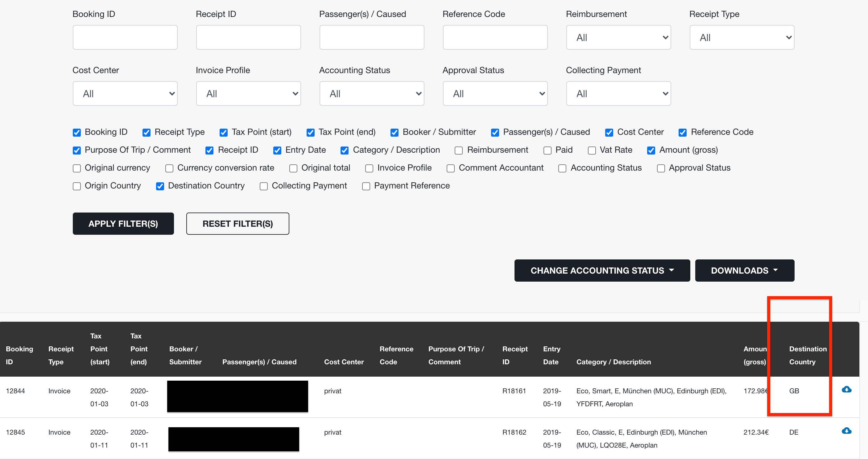Open the Downloads dropdown menu
The height and width of the screenshot is (459, 868).
click(744, 270)
